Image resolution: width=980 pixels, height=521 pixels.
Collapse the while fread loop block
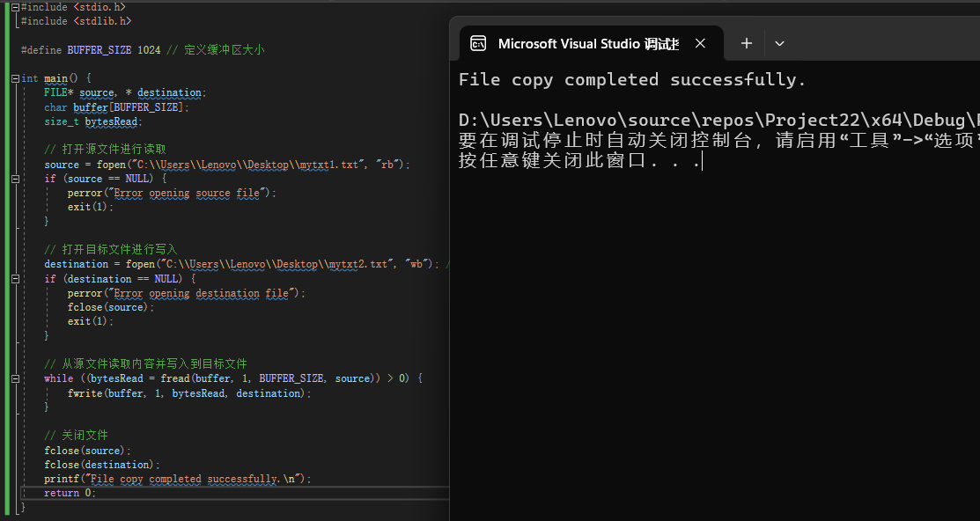(x=16, y=378)
